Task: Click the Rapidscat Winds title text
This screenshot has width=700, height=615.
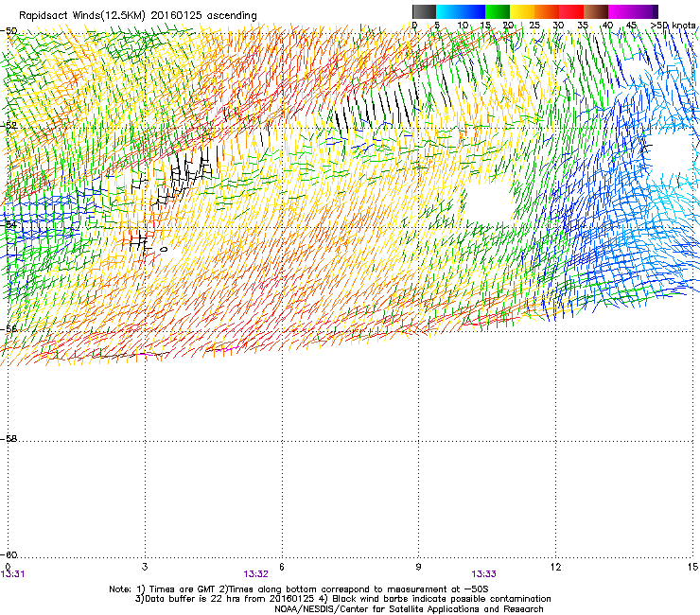Action: (x=138, y=16)
